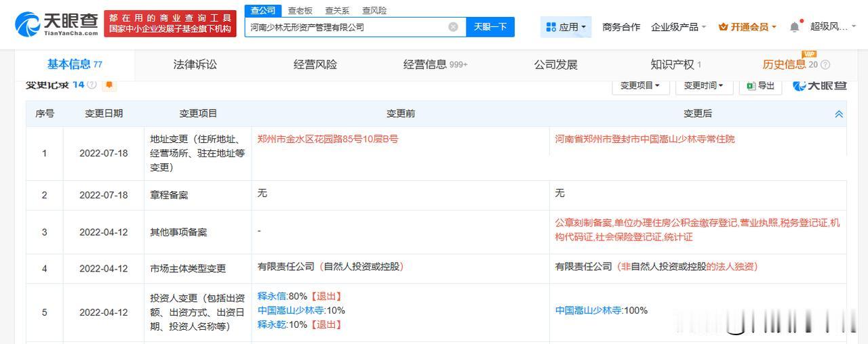Image resolution: width=868 pixels, height=344 pixels.
Task: Click the info icon beside 变更记录 count
Action: [x=92, y=85]
